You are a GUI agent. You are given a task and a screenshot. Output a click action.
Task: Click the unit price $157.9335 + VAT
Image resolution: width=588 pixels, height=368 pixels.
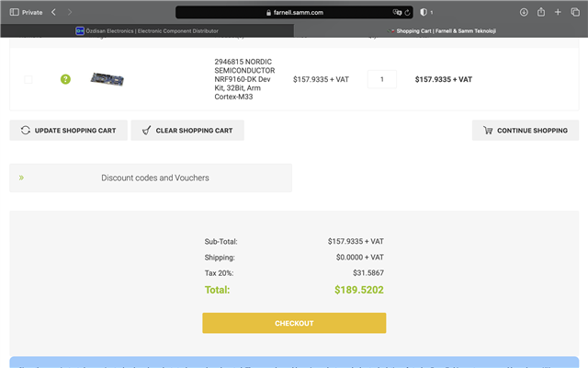pos(321,79)
